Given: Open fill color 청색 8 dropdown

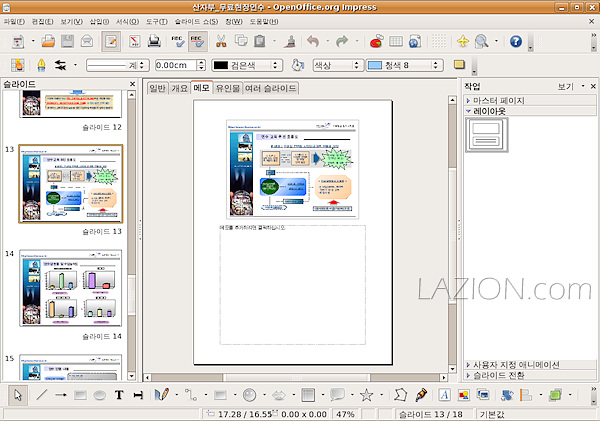Looking at the screenshot, I should click(x=405, y=65).
